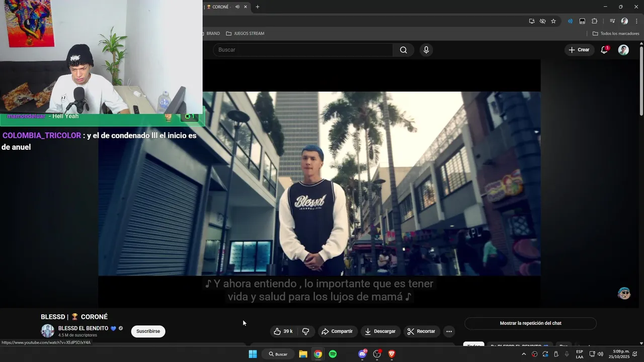Click the blue sound wave extension icon
This screenshot has height=362, width=644.
click(570, 21)
